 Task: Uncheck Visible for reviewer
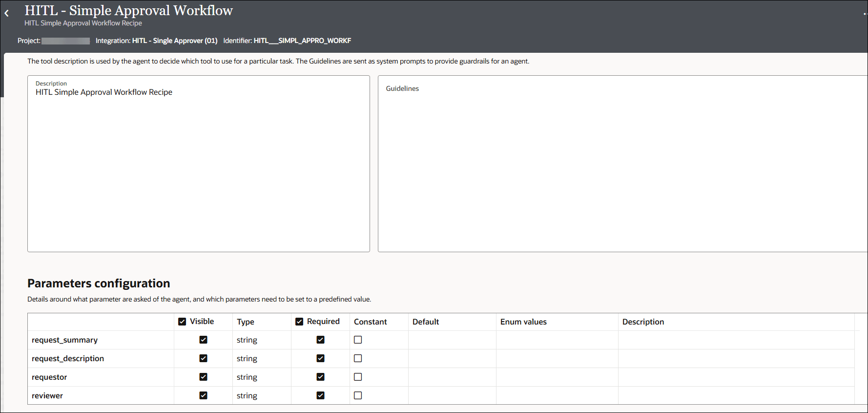tap(204, 395)
